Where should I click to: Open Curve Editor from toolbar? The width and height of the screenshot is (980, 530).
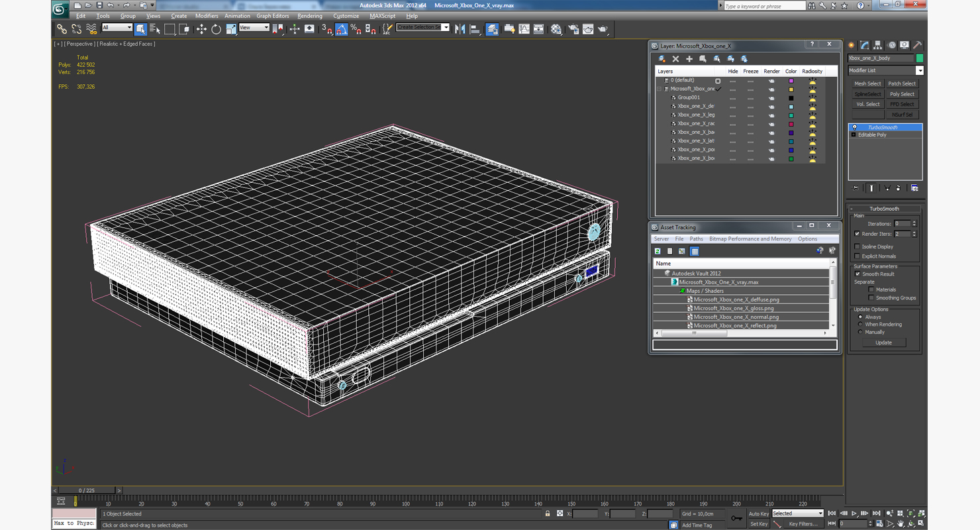point(524,29)
